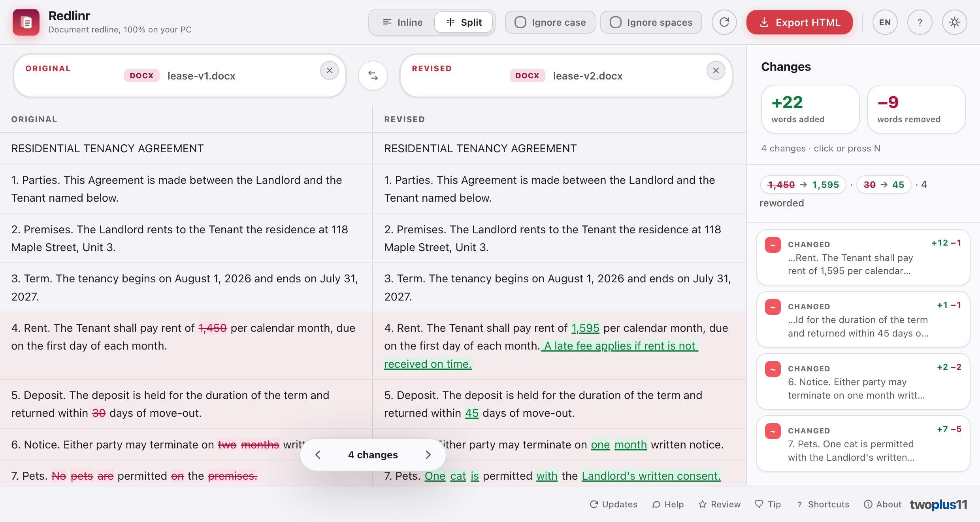Click the twoplus11 brand logo
This screenshot has width=980, height=522.
point(939,505)
